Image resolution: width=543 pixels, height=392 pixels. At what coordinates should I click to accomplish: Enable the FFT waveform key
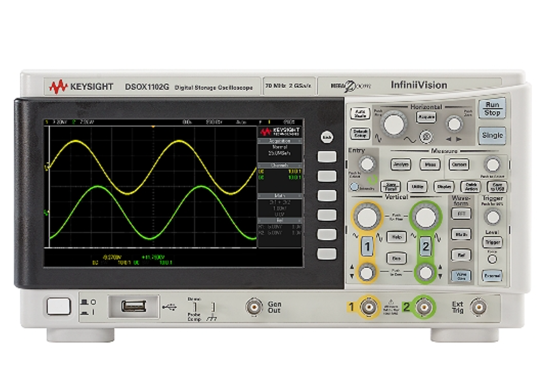pyautogui.click(x=461, y=214)
